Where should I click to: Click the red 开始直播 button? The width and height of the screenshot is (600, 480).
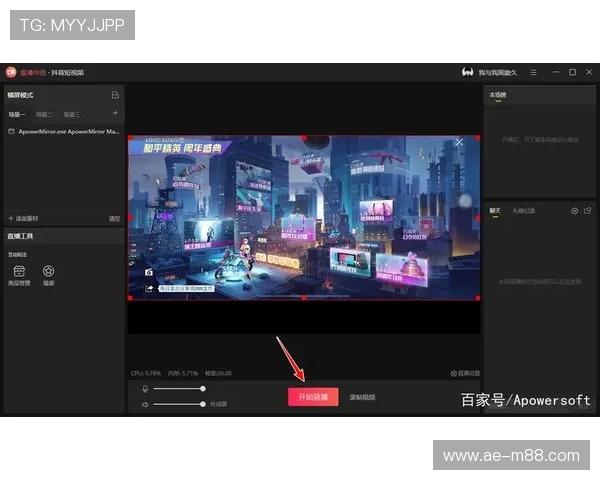[313, 397]
